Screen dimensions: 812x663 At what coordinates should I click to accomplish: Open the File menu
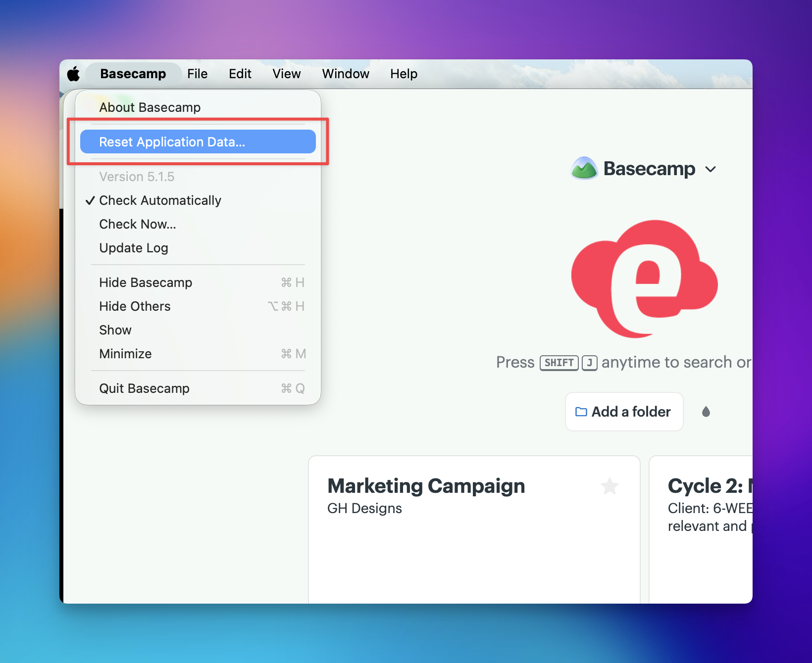[198, 74]
